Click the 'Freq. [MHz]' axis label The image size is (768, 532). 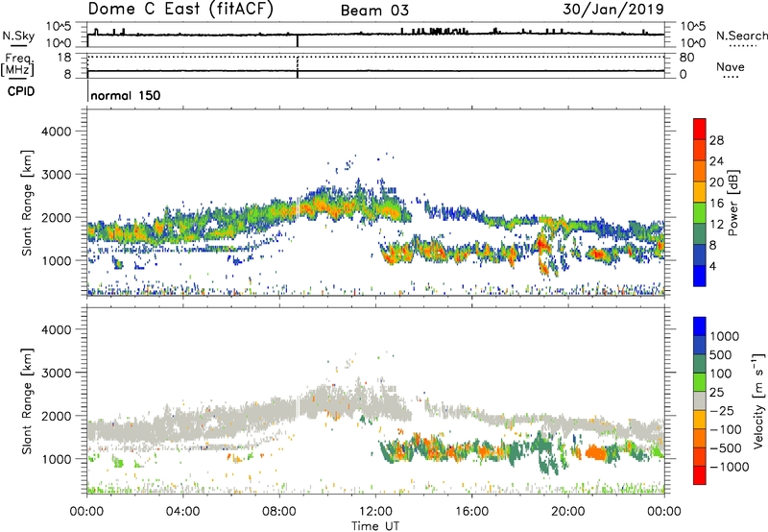click(x=17, y=64)
